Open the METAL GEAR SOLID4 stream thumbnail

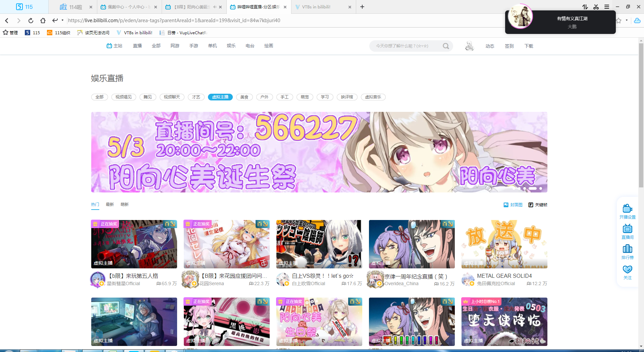(504, 244)
